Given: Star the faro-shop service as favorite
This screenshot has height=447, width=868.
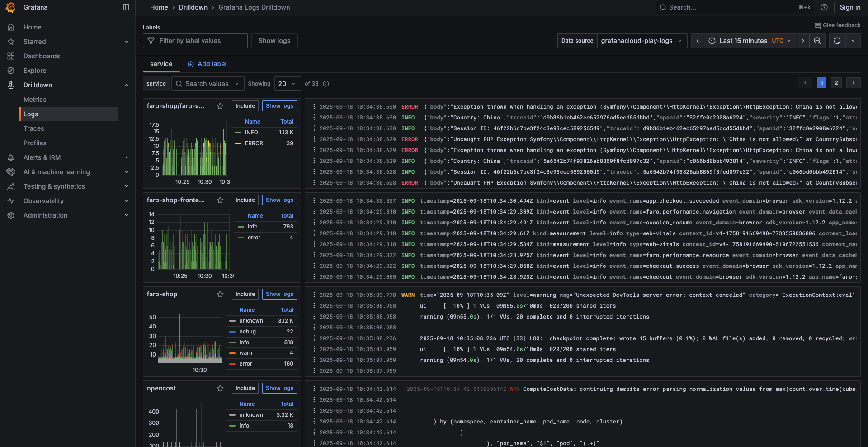Looking at the screenshot, I should point(220,294).
